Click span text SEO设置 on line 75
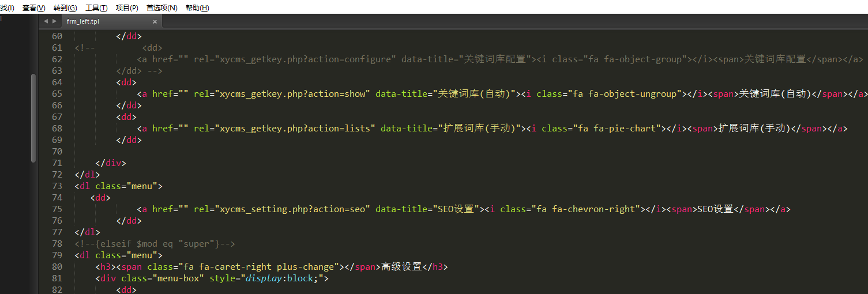 [x=715, y=209]
